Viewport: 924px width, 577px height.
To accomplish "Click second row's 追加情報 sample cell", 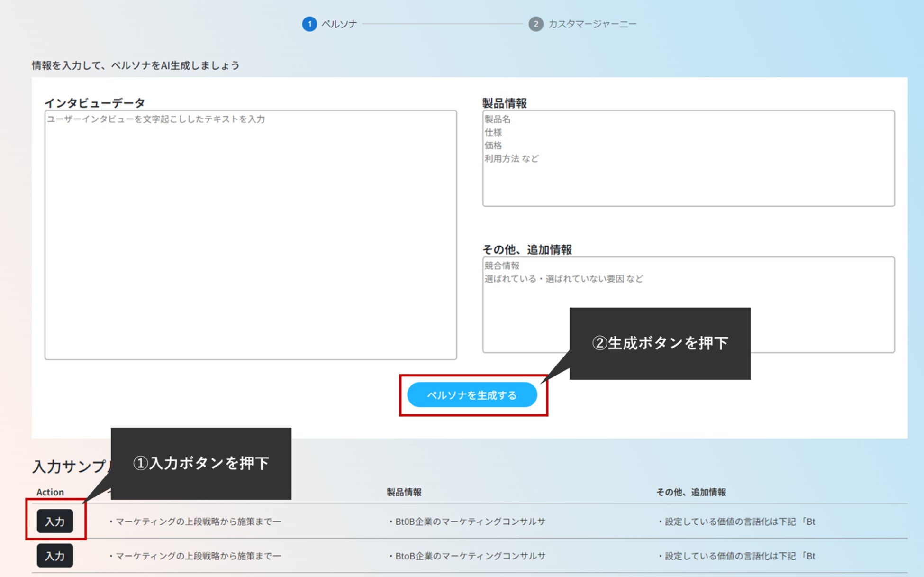I will click(737, 556).
